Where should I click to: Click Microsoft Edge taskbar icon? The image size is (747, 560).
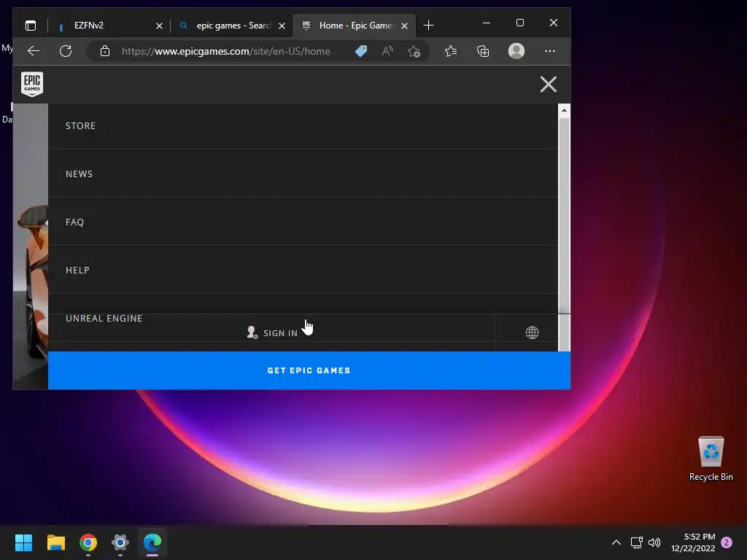(152, 542)
